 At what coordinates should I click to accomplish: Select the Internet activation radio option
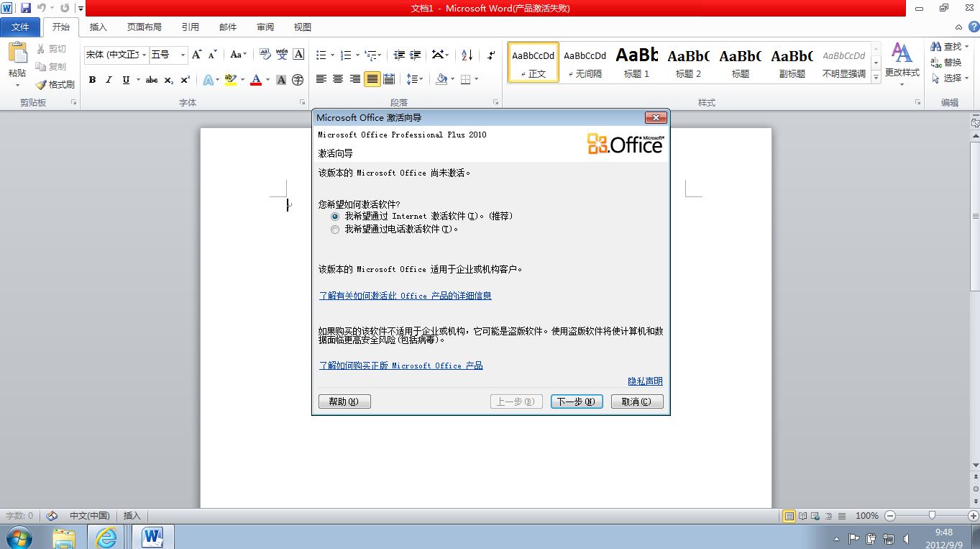335,216
